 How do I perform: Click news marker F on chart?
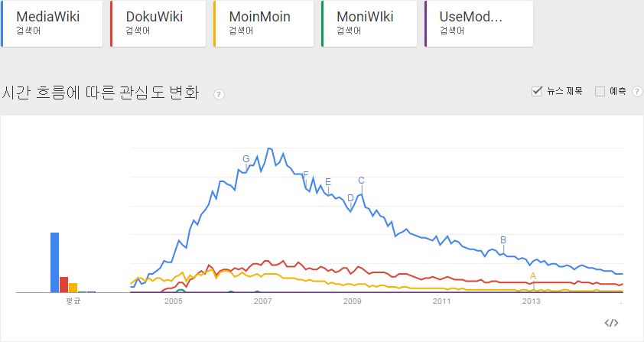click(306, 175)
